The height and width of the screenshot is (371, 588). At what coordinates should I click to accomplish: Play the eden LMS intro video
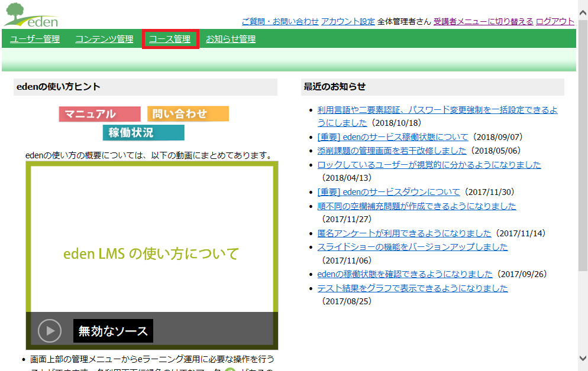point(50,331)
